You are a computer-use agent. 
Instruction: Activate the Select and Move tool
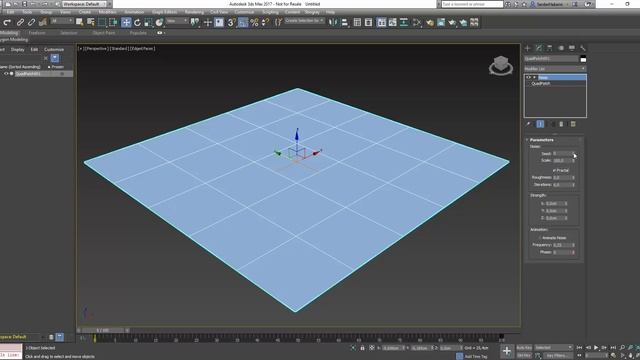coord(126,22)
